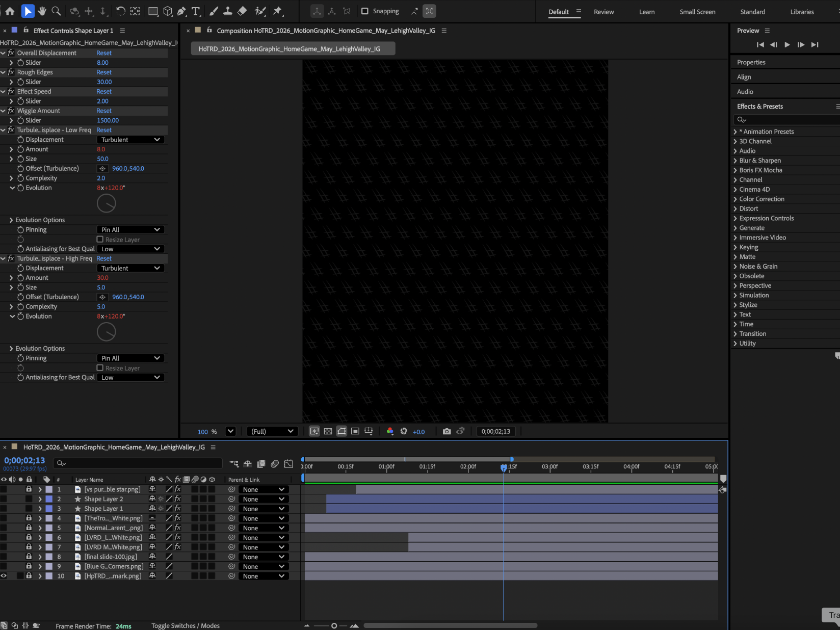The width and height of the screenshot is (840, 630).
Task: Open Parent dropdown for Shape Layer 1
Action: click(x=263, y=509)
